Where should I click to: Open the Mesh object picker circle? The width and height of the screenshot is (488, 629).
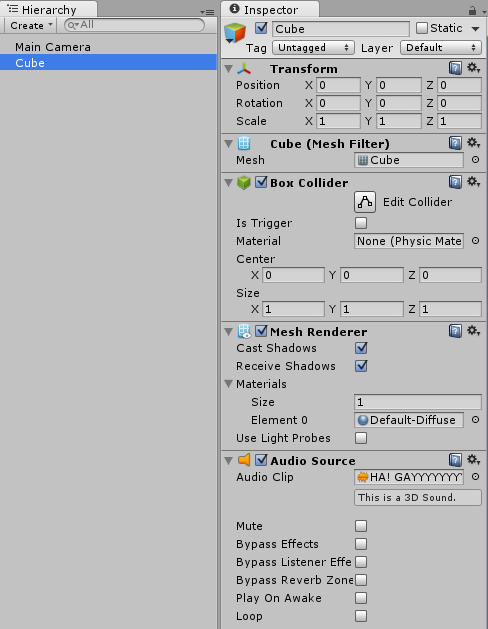475,160
